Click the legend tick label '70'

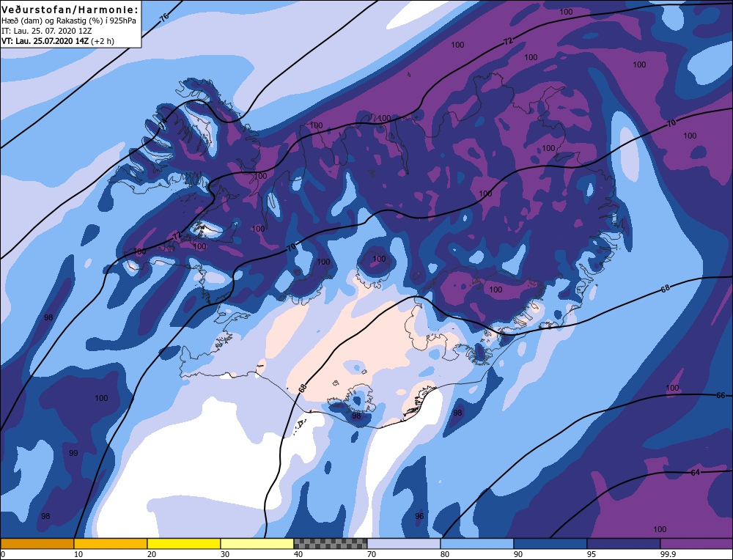tap(372, 554)
